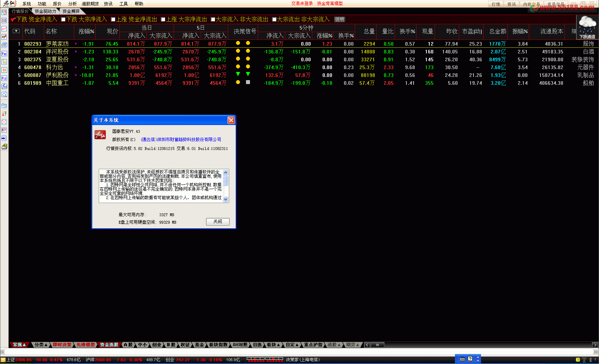This screenshot has height=364, width=599.
Task: Click the 交易未登录 link at top
Action: (302, 4)
